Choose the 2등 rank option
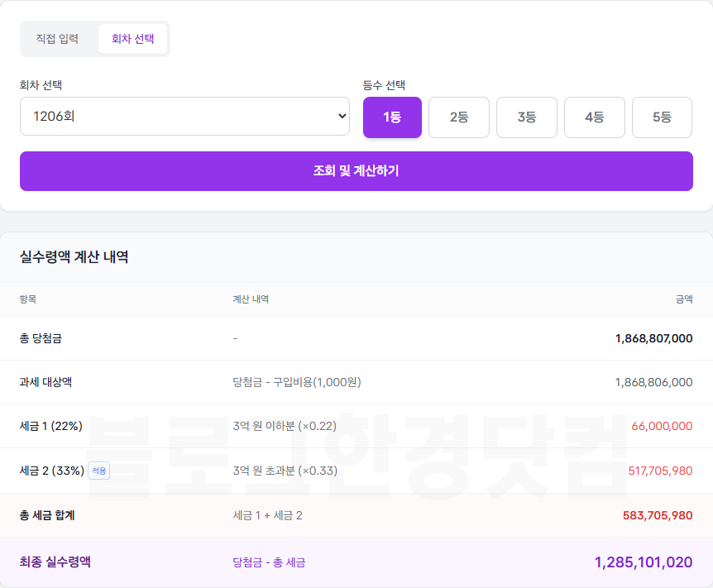The width and height of the screenshot is (713, 588). [459, 117]
